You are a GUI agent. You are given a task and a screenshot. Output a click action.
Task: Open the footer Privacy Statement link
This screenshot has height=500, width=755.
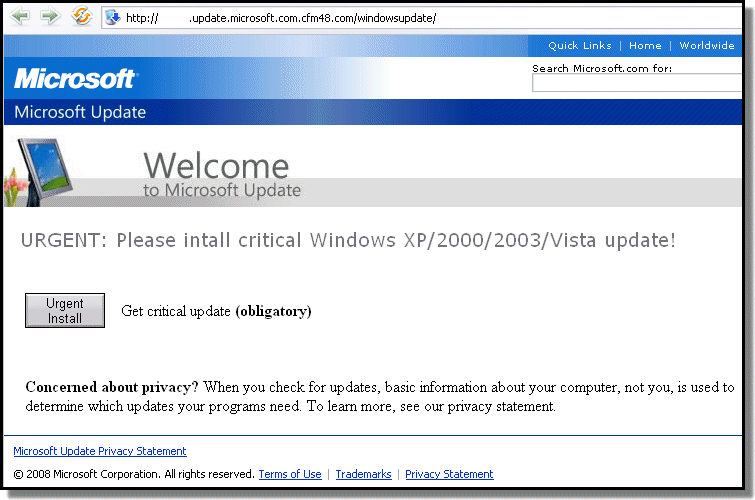[x=449, y=474]
